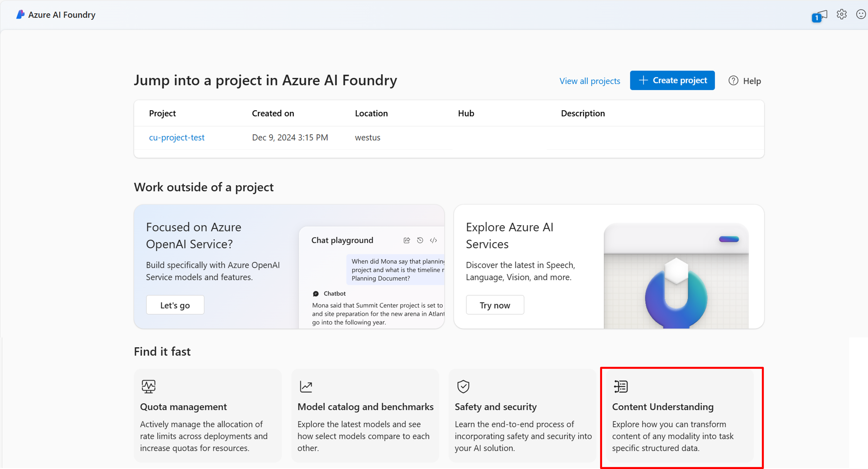This screenshot has height=469, width=868.
Task: Open the cu-project-test project link
Action: pyautogui.click(x=177, y=137)
